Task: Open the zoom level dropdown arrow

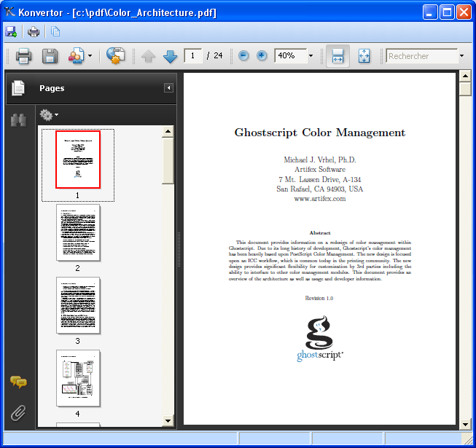Action: 311,56
